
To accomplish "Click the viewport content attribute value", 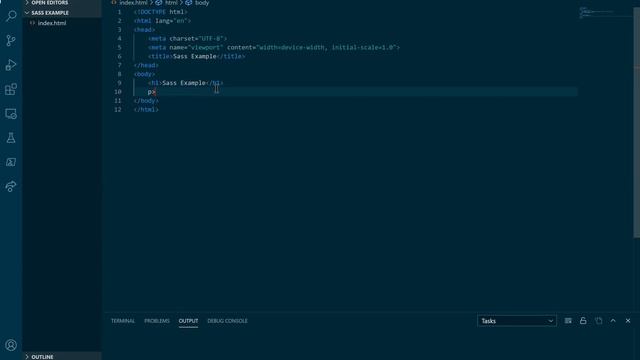I will tap(327, 47).
